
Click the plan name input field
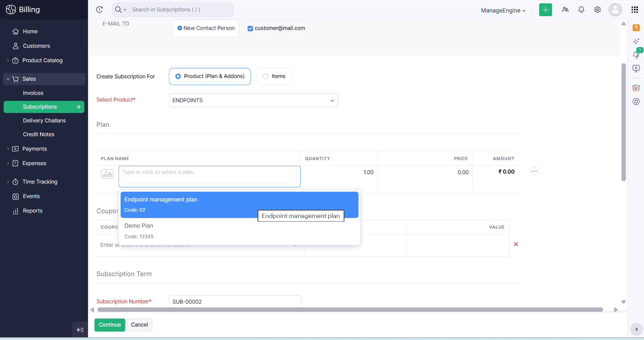210,177
